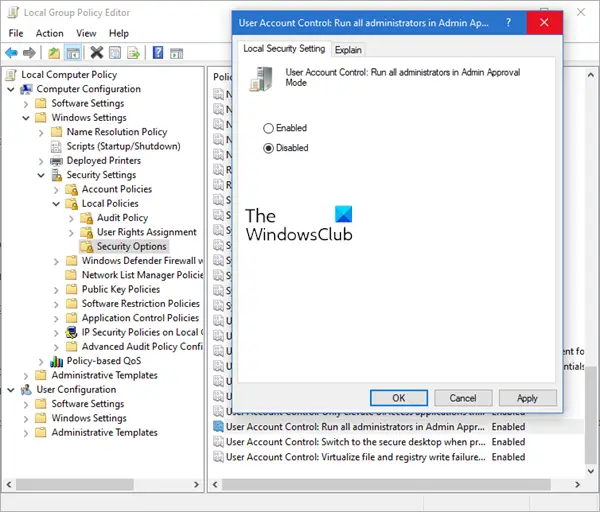The width and height of the screenshot is (600, 512).
Task: Click the Scripts (Startup/Shutdown) icon
Action: point(56,147)
